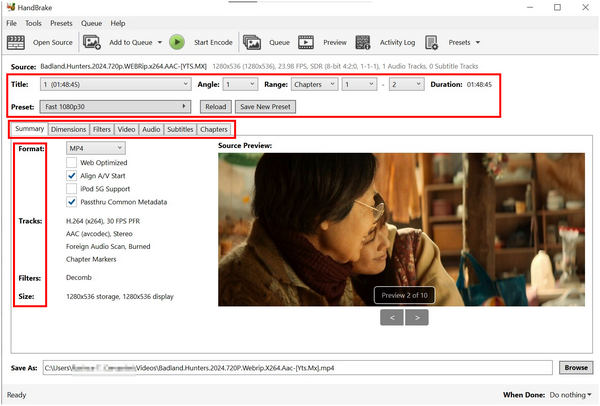Viewport: 600px width, 406px height.
Task: Expand the When Done dropdown
Action: (568, 395)
